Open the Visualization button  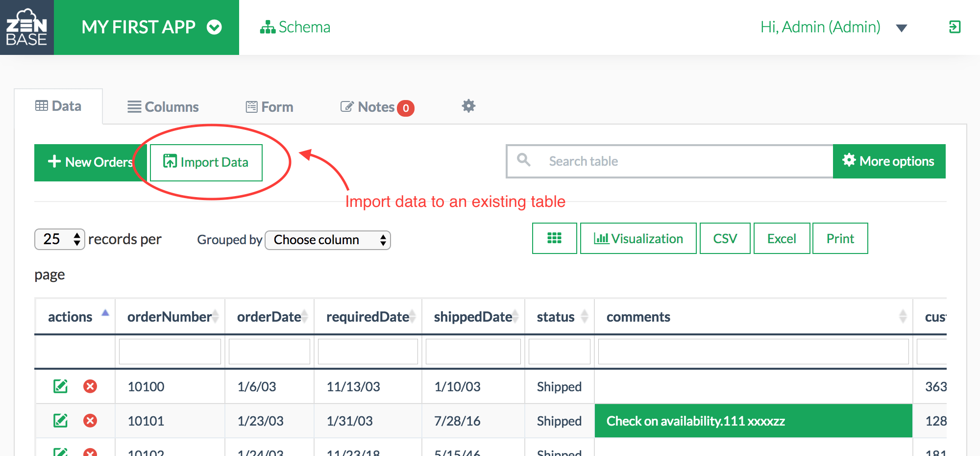[x=638, y=238]
